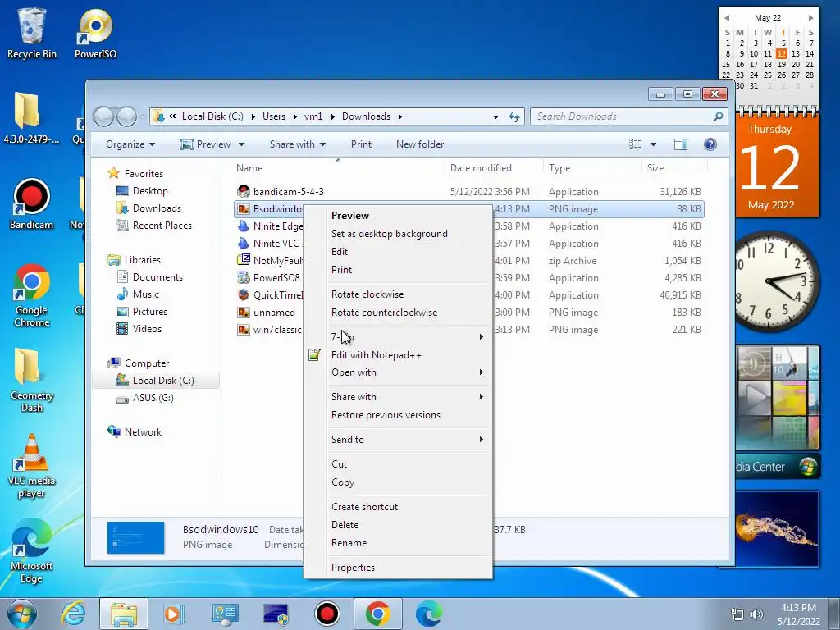Expand the address bar history dropdown
This screenshot has width=840, height=630.
[x=495, y=116]
